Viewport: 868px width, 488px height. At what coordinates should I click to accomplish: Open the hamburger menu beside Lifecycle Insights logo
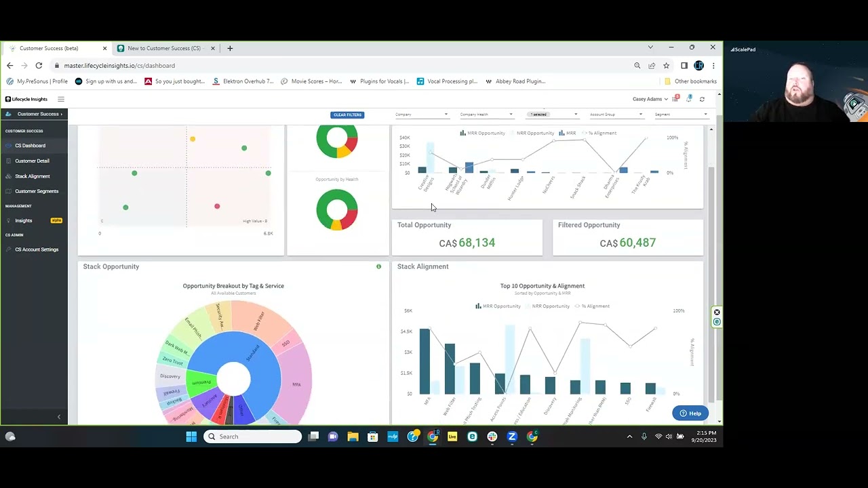pos(60,99)
